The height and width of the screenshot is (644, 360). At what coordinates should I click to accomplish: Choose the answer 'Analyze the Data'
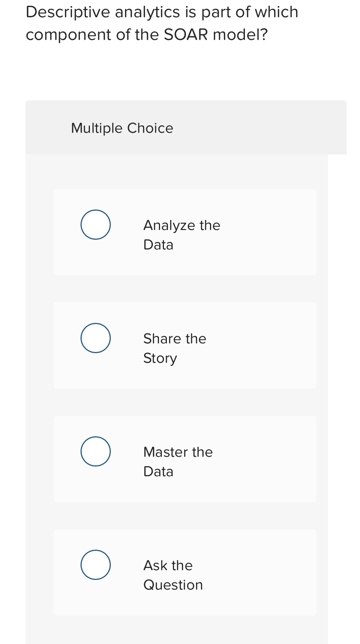tap(182, 234)
